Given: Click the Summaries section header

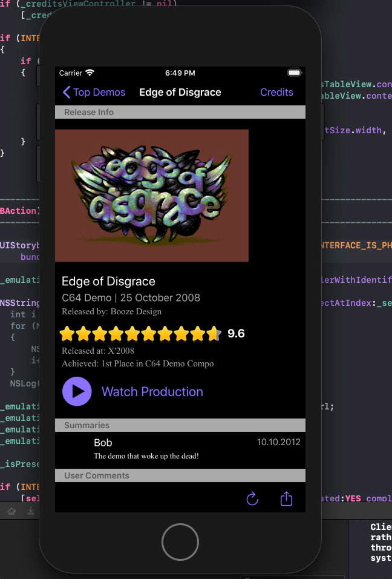Looking at the screenshot, I should (180, 425).
